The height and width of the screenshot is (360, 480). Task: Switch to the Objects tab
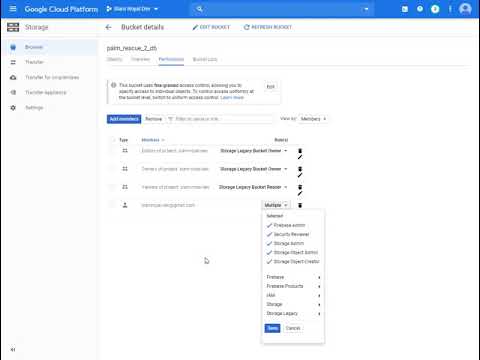point(114,59)
